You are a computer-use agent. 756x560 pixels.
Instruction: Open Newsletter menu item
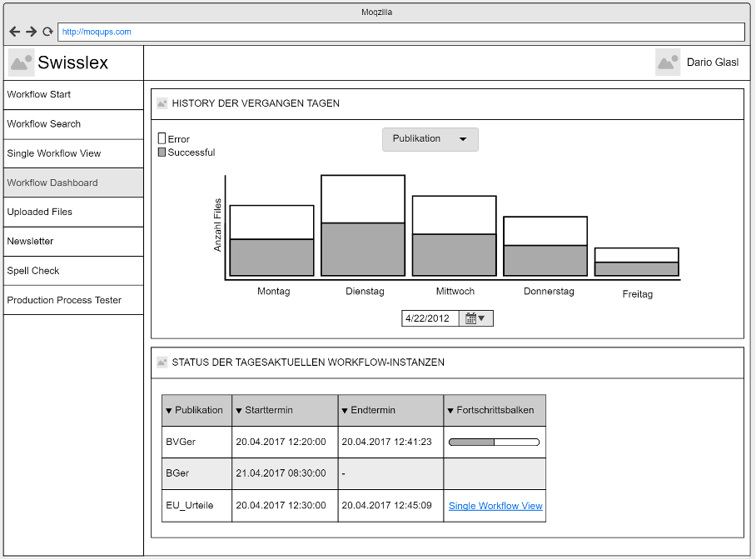(x=73, y=242)
